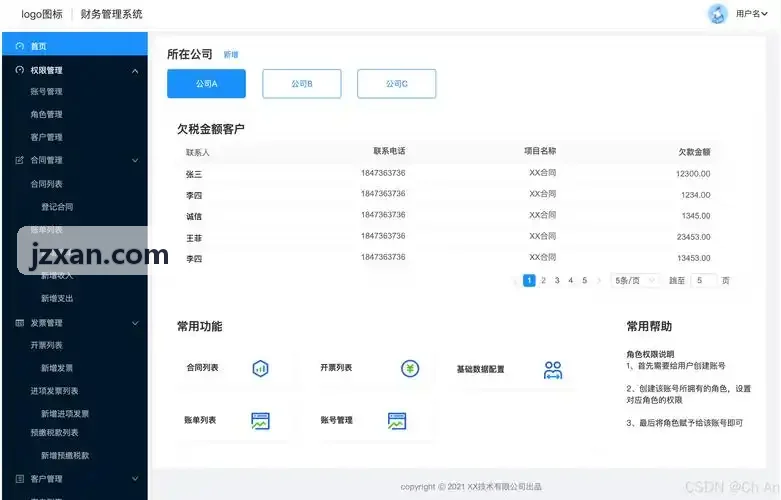Go to pagination page 2
The image size is (781, 500).
point(543,280)
